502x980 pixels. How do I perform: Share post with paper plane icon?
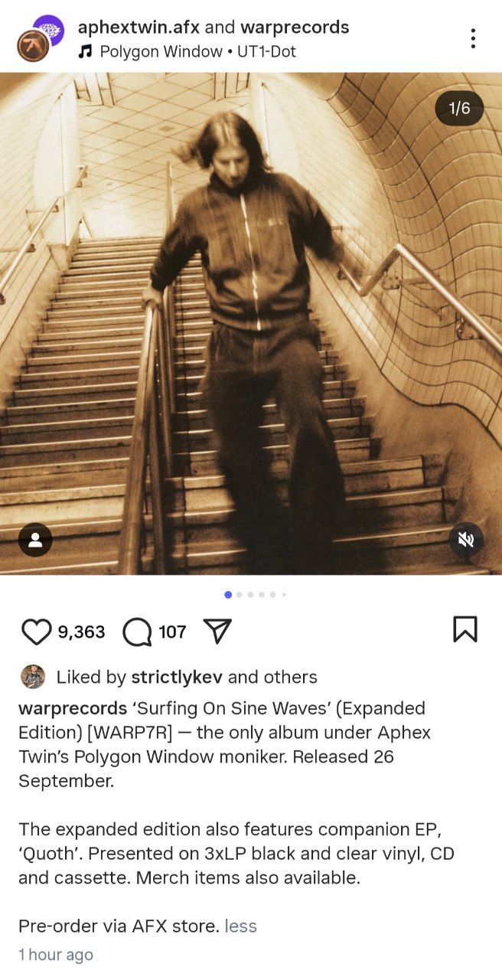[217, 631]
